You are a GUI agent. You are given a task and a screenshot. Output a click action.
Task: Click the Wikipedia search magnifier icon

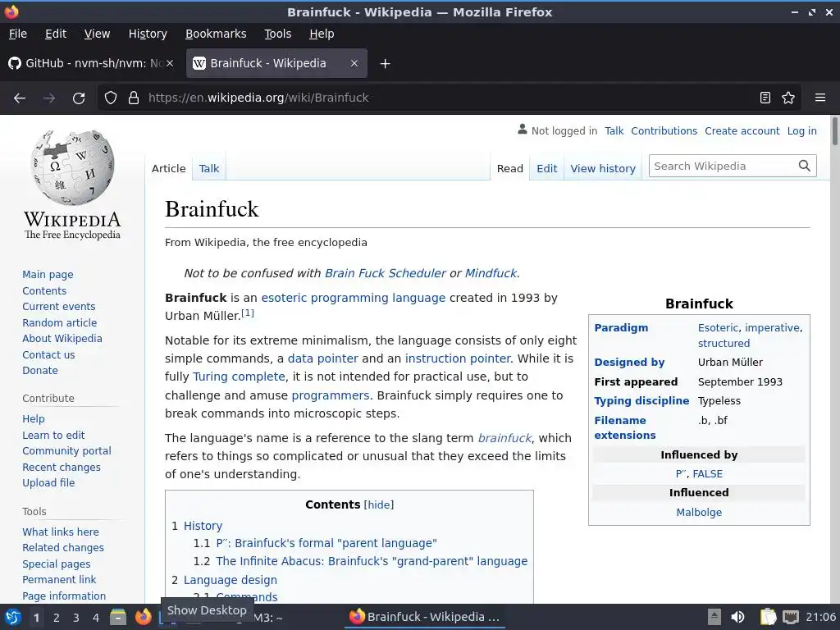804,166
